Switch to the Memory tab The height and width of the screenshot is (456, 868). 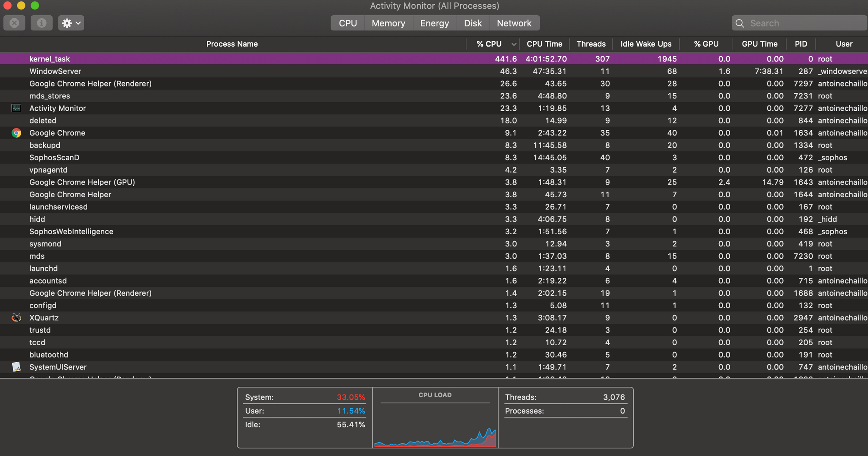[388, 23]
